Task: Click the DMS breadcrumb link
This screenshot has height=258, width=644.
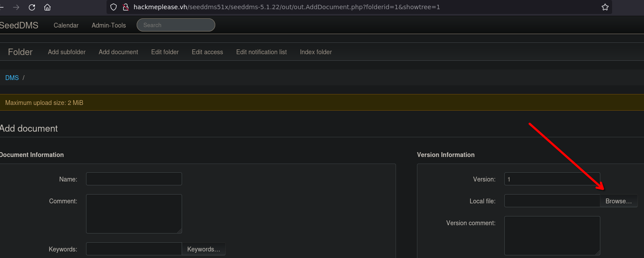Action: pos(12,78)
